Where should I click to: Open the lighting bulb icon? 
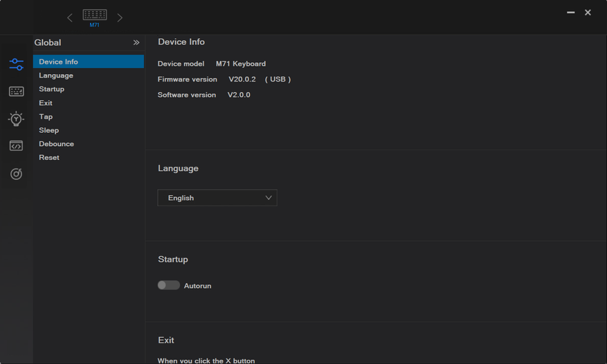16,119
